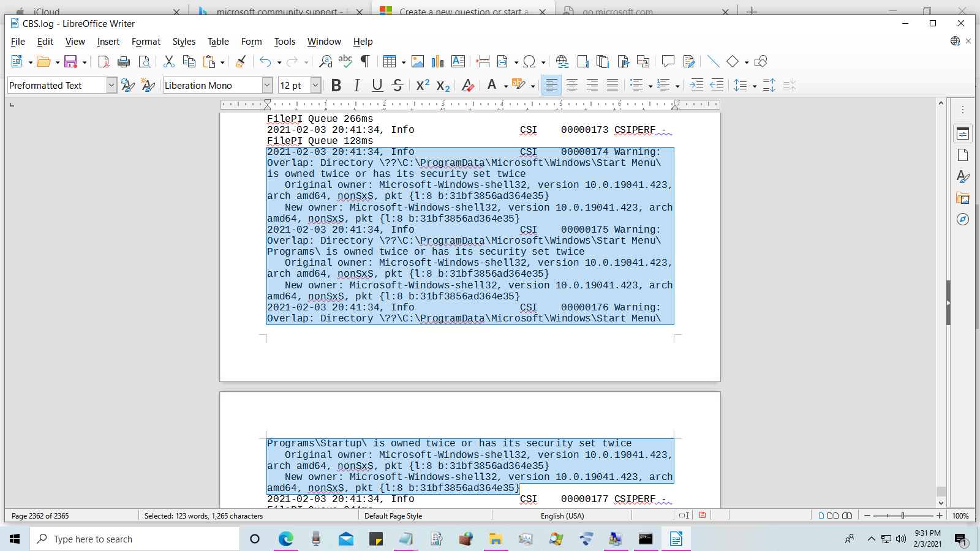The image size is (980, 551).
Task: Open the font size dropdown
Action: point(315,86)
